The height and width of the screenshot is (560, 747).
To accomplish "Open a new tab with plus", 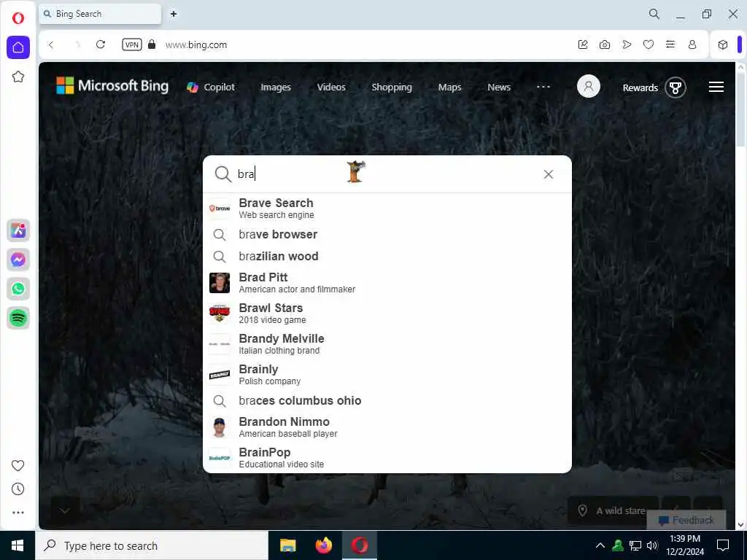I will [x=174, y=14].
